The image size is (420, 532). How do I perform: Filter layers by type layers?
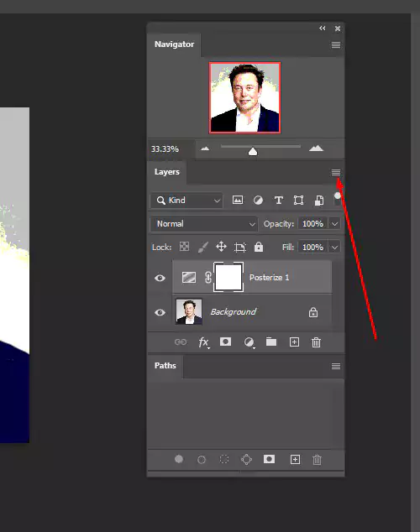click(x=278, y=201)
